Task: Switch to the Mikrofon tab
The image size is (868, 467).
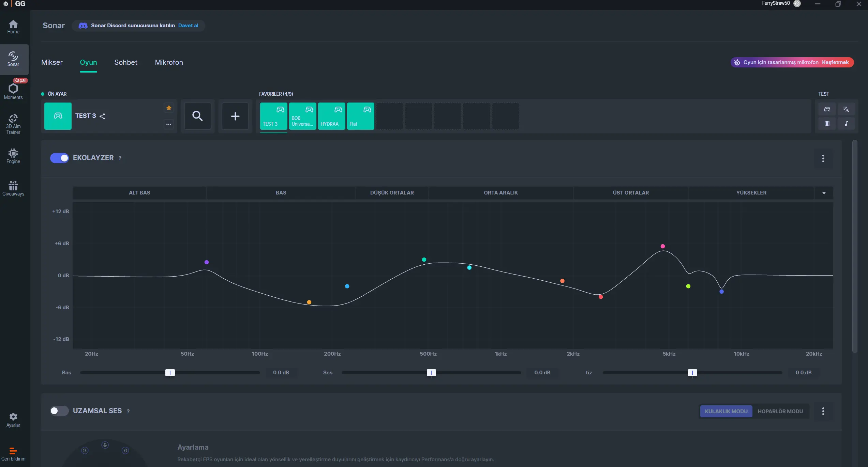Action: click(x=169, y=62)
